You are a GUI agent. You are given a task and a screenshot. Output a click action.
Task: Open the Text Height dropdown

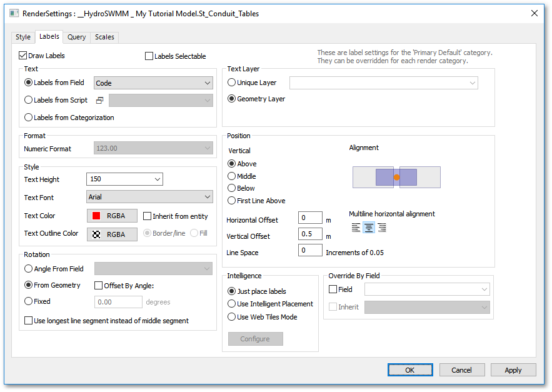tap(124, 179)
